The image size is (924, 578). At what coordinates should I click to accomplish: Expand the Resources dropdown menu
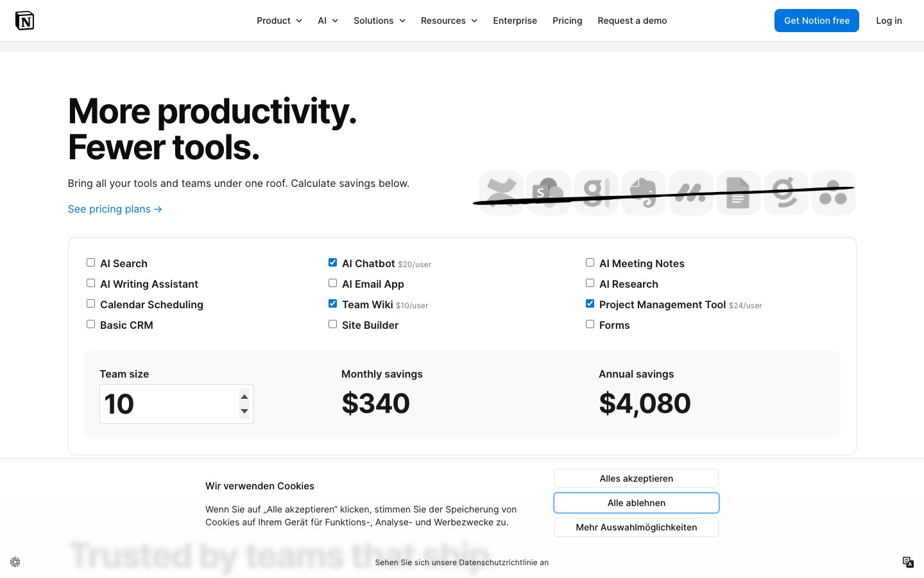[x=449, y=21]
